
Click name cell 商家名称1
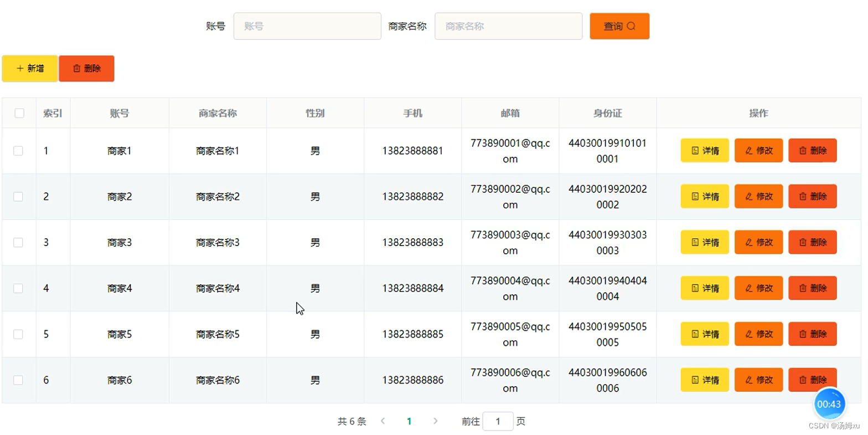[x=218, y=151]
